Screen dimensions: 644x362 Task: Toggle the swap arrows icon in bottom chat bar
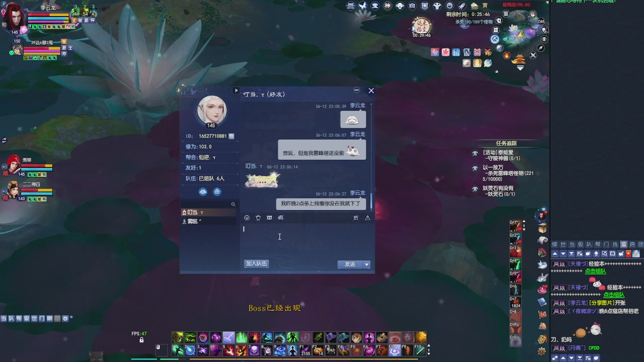[555, 358]
